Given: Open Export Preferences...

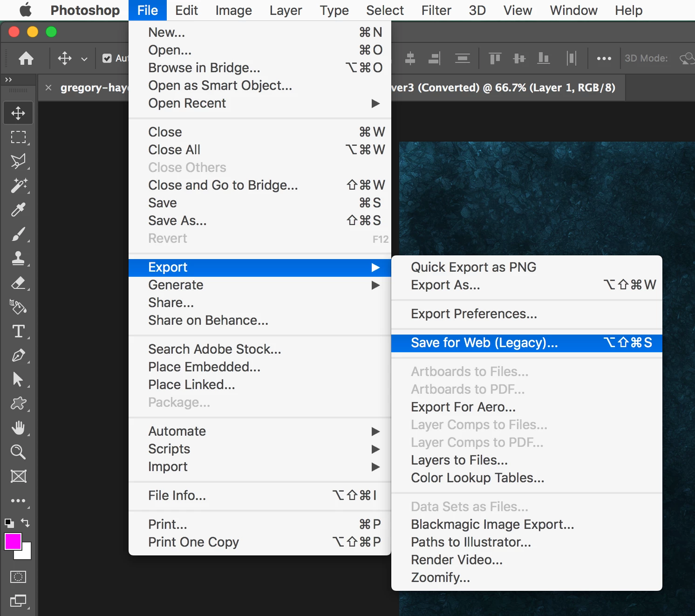Looking at the screenshot, I should coord(527,314).
